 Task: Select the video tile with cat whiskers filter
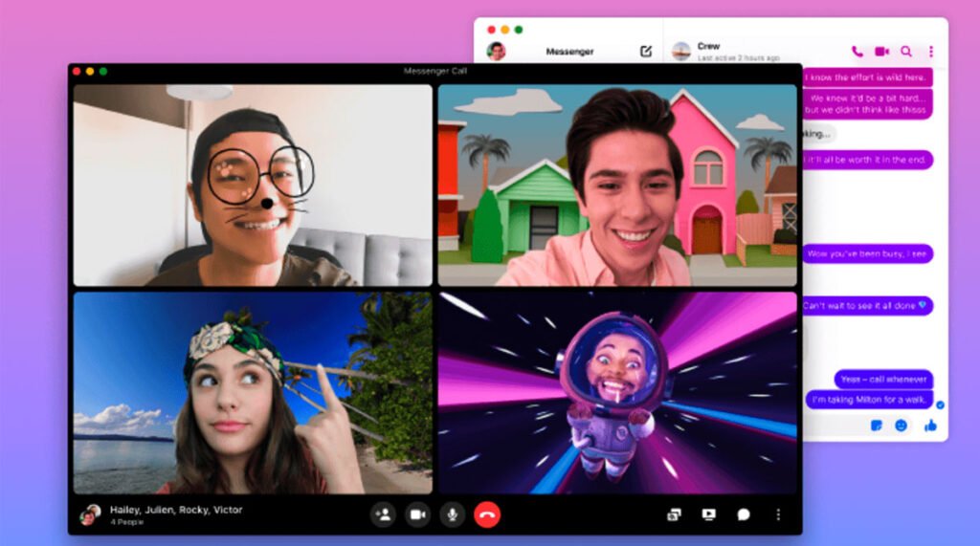253,186
